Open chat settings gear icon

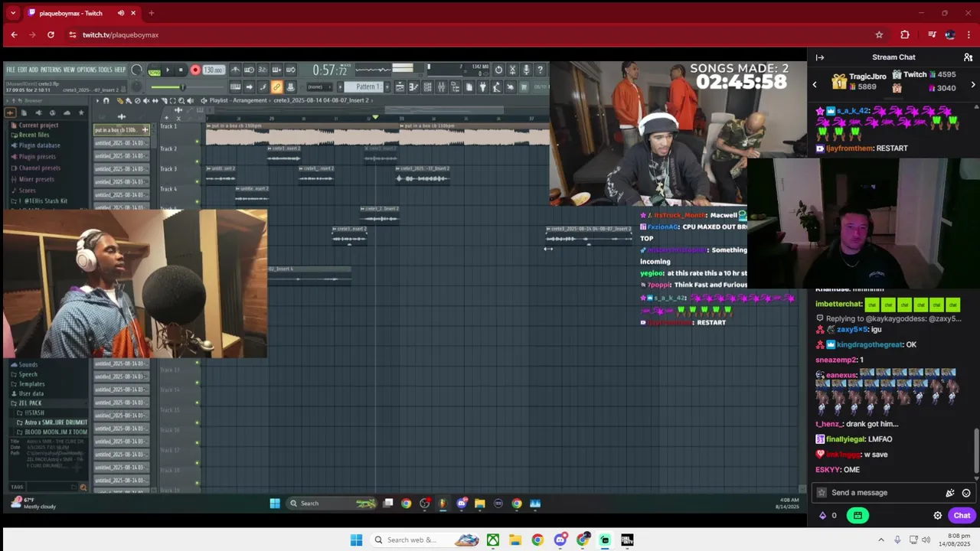tap(937, 516)
